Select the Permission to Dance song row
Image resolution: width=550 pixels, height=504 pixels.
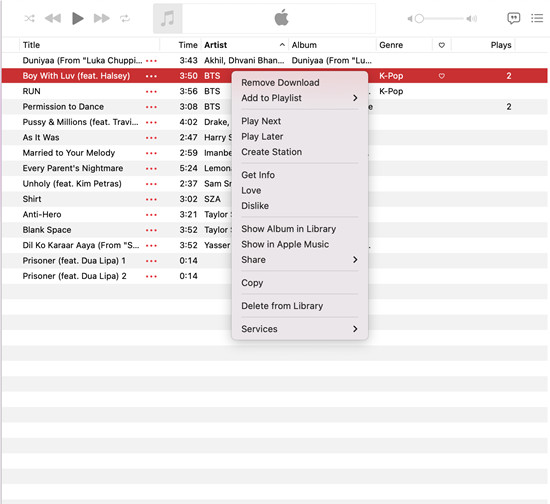click(x=274, y=107)
